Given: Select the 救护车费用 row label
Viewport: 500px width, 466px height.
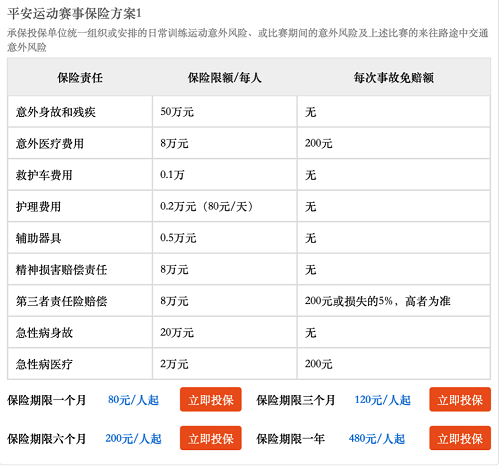Looking at the screenshot, I should [x=44, y=175].
